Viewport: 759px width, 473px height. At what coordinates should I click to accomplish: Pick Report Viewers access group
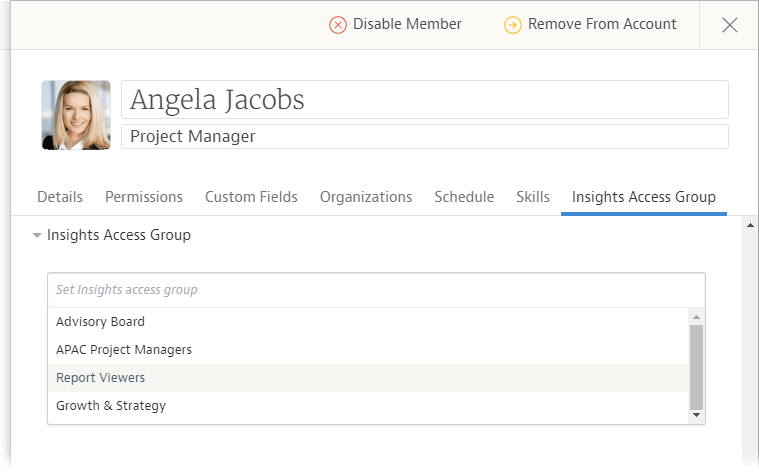click(x=100, y=378)
